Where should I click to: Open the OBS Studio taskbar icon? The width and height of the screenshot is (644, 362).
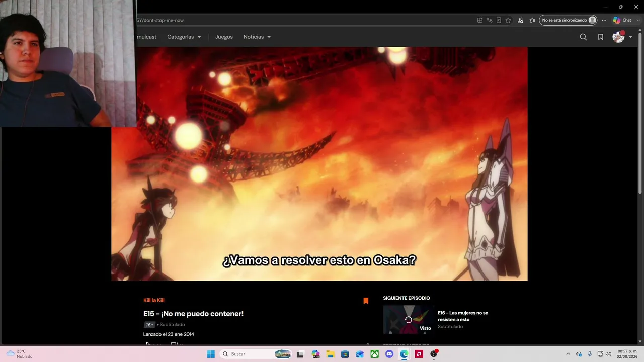[434, 354]
